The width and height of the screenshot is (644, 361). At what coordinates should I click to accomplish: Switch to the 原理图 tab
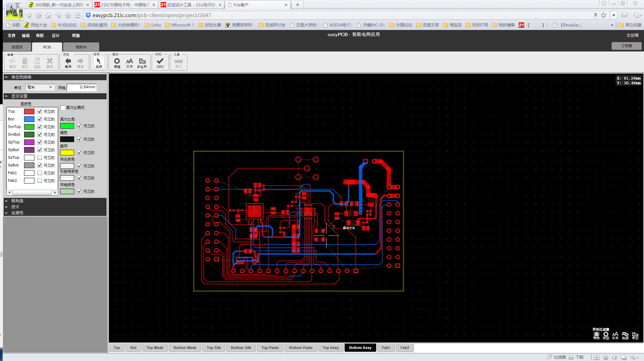[17, 47]
